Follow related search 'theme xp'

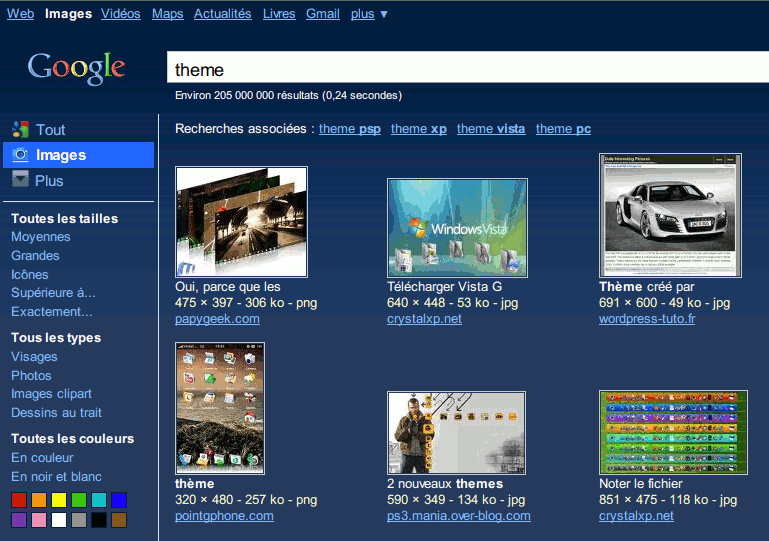click(x=419, y=129)
